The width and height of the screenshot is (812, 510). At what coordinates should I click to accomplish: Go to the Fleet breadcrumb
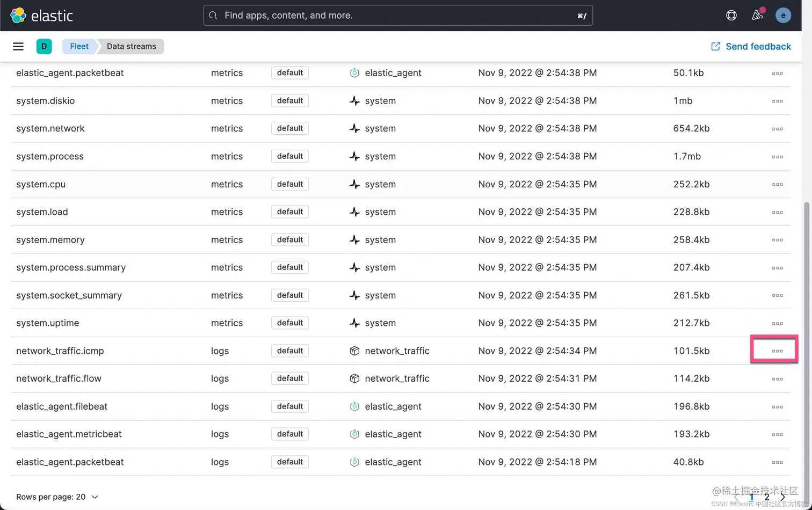79,46
